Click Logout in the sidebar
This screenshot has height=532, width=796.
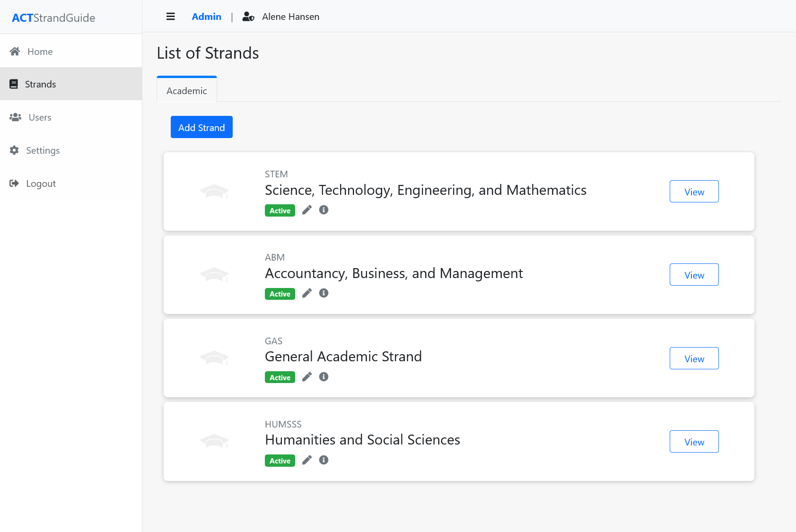click(41, 183)
